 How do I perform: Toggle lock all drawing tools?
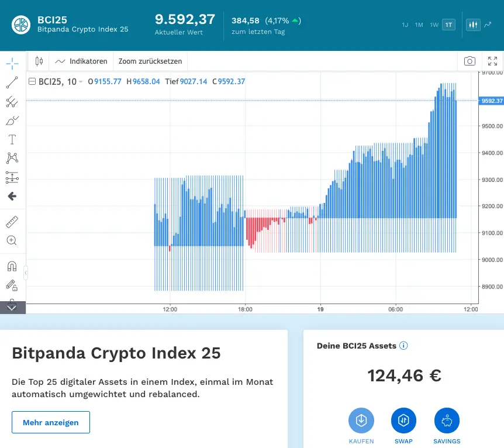[x=12, y=285]
